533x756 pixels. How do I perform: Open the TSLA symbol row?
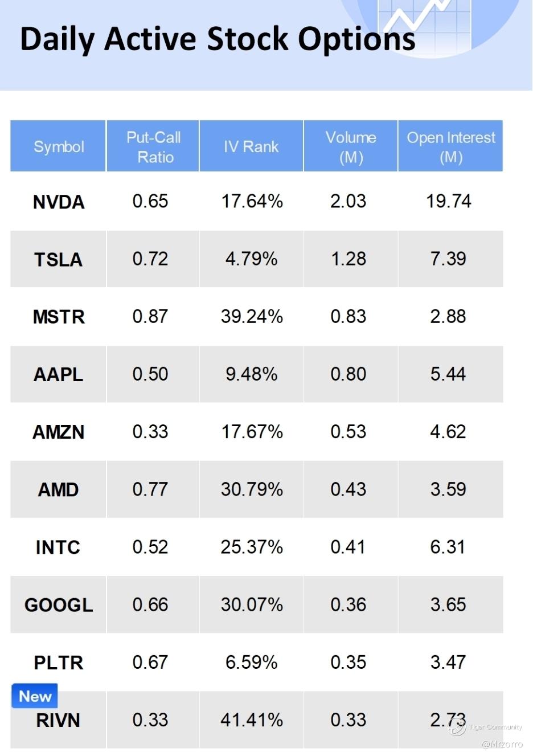59,260
